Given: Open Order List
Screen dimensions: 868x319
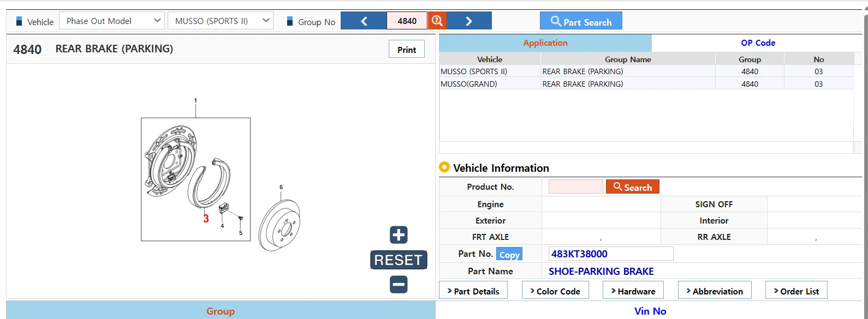Looking at the screenshot, I should tap(796, 291).
